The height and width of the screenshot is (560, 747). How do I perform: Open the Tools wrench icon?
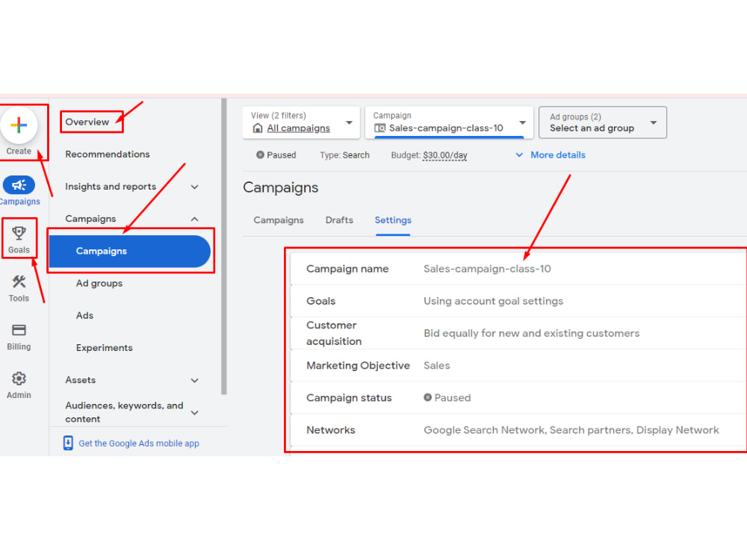(19, 281)
